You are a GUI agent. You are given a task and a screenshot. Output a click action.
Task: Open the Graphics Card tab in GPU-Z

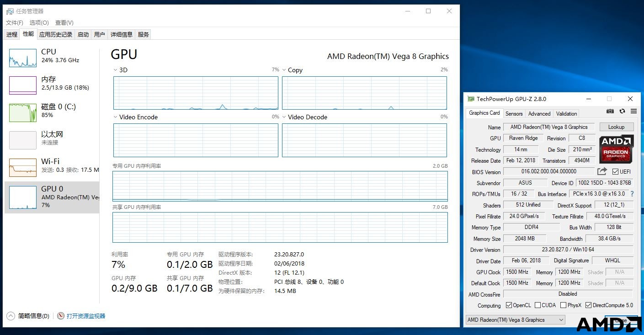(x=484, y=113)
